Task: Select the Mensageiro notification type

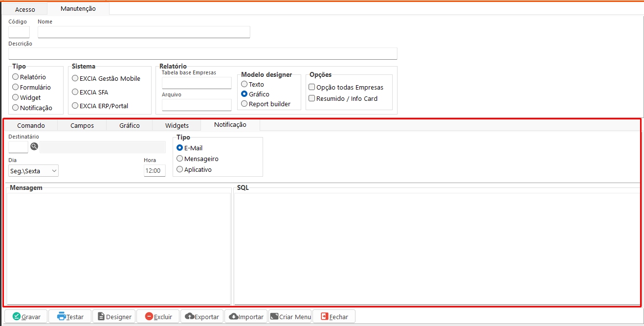Action: pos(180,159)
